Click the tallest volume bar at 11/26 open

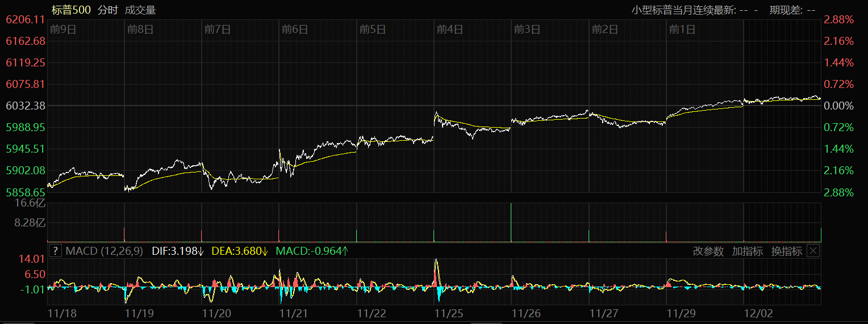[511, 222]
